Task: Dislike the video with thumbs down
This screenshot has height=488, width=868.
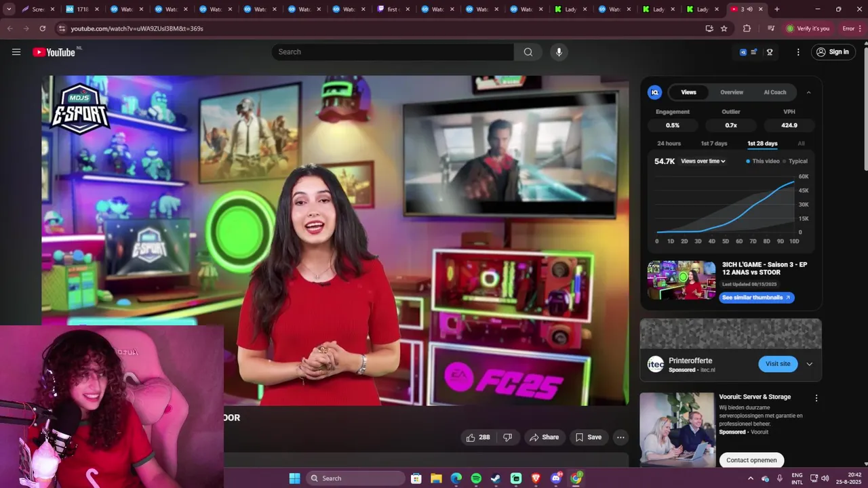Action: coord(508,437)
